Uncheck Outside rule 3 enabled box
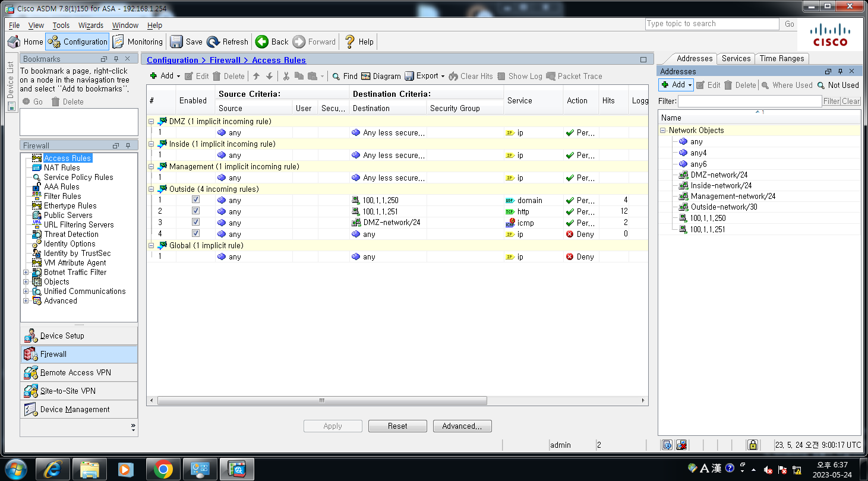 [195, 223]
